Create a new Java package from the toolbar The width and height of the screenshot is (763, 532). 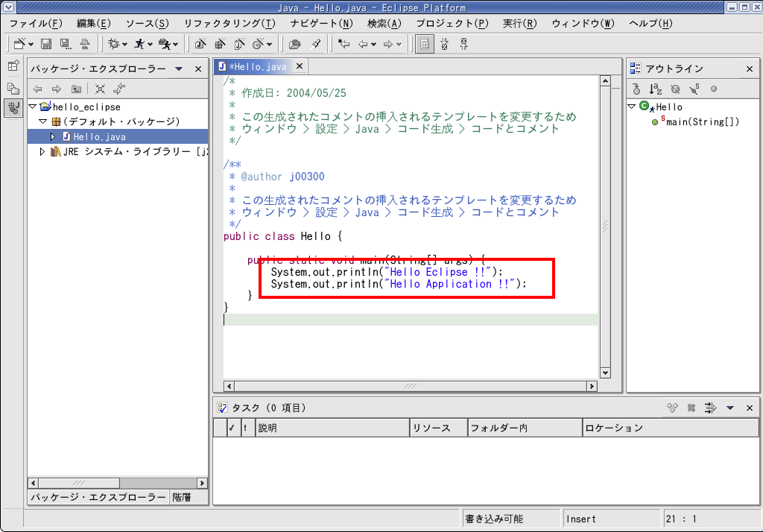click(220, 44)
